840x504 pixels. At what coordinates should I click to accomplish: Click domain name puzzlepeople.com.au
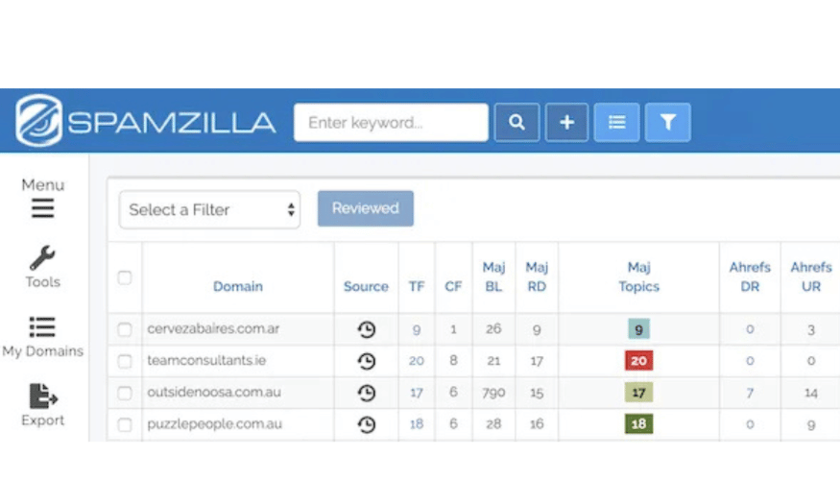pos(214,424)
